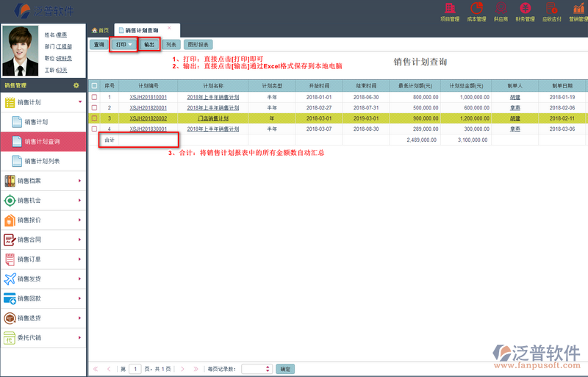This screenshot has height=377, width=588.
Task: Click the gear icon beside 销售管理
Action: click(x=76, y=86)
